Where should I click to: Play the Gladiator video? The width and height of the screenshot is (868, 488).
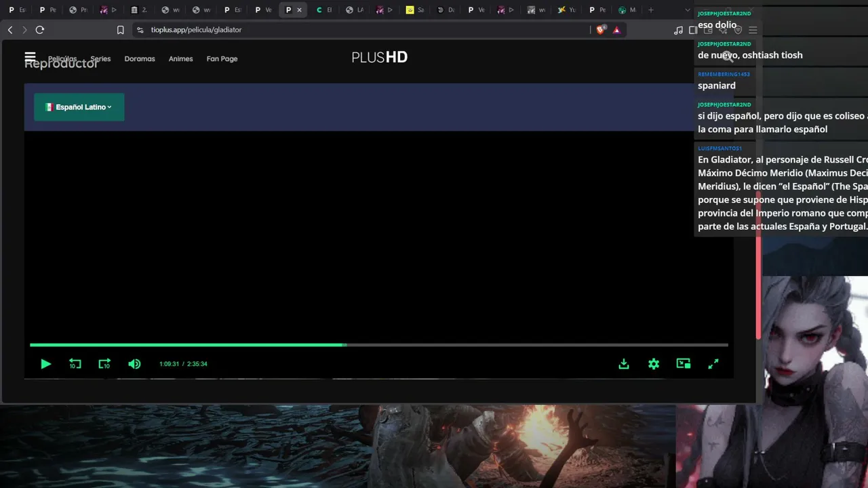45,364
